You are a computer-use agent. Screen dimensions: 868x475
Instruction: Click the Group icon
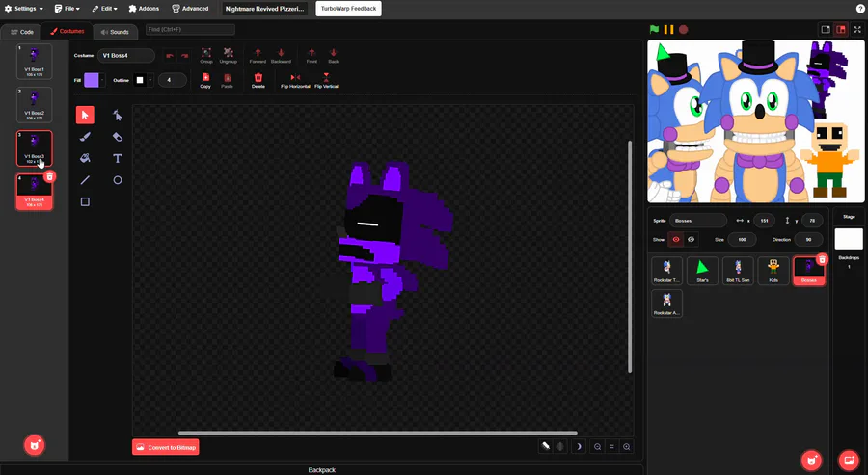206,55
